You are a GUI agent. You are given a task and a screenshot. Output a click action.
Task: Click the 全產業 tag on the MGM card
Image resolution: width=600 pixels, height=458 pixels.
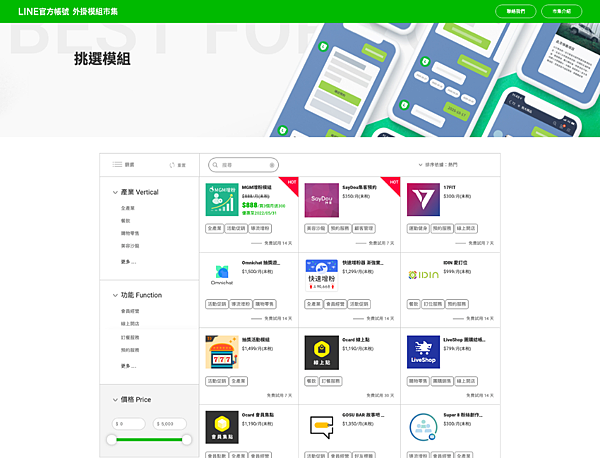tap(214, 228)
